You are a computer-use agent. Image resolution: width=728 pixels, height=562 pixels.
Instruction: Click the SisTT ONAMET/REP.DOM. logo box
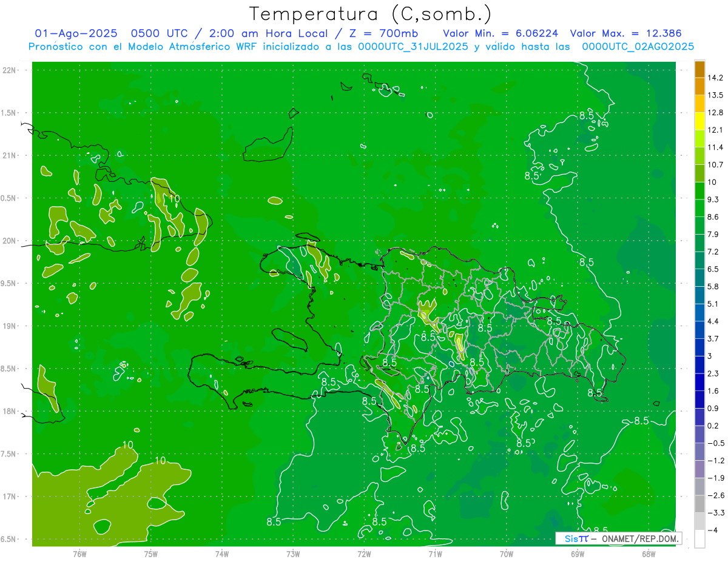coord(619,538)
